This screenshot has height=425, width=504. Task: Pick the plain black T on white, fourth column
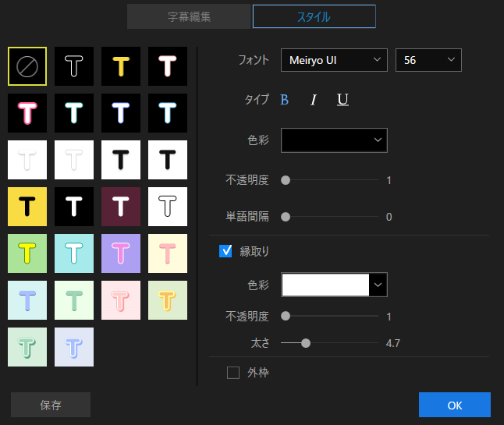[168, 160]
